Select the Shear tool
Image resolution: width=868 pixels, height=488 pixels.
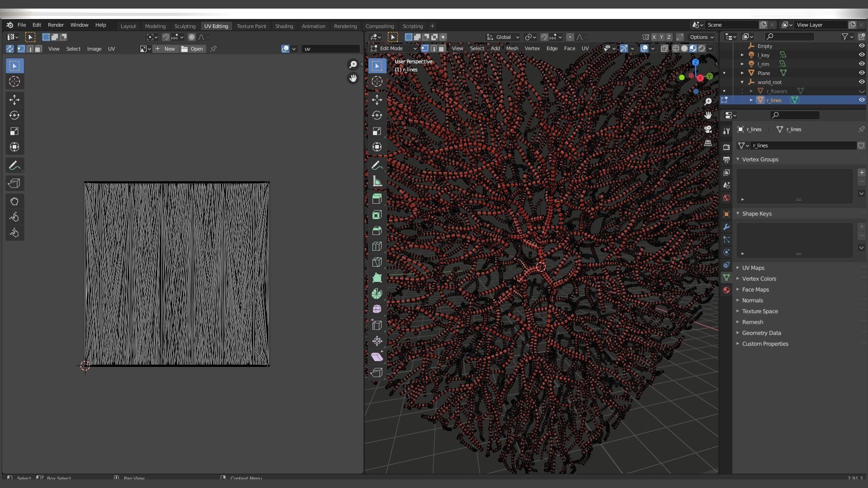pyautogui.click(x=377, y=357)
